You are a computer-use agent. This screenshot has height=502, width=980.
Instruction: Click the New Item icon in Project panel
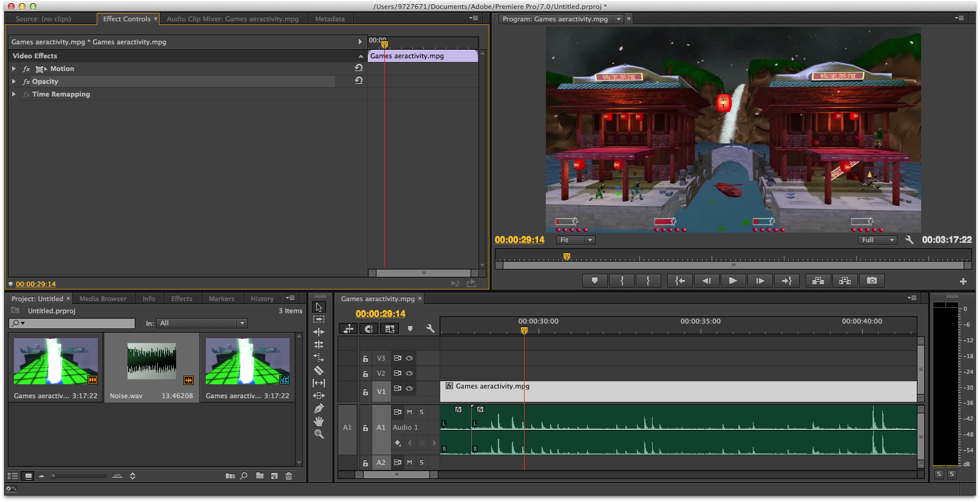(274, 476)
